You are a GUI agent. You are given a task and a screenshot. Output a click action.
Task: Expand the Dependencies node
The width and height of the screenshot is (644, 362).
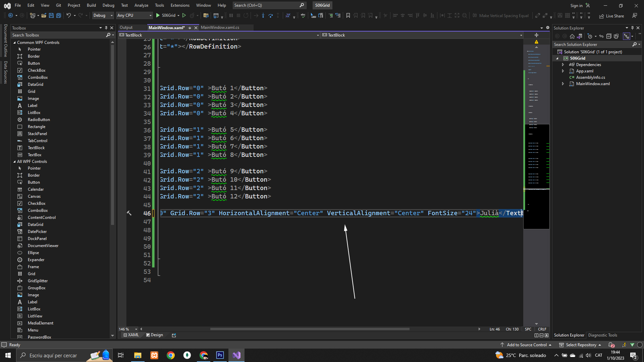(563, 65)
